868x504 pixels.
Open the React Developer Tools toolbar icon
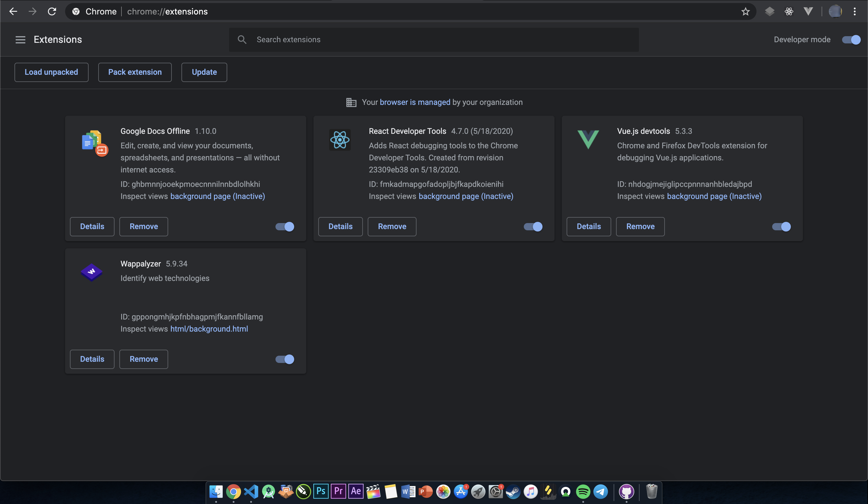click(x=789, y=11)
